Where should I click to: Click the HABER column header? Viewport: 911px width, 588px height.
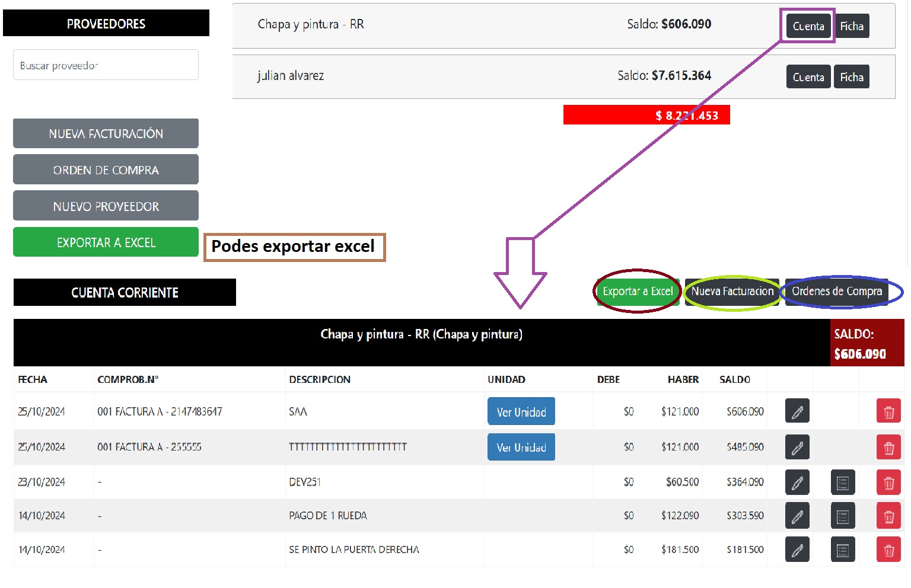[x=683, y=379]
